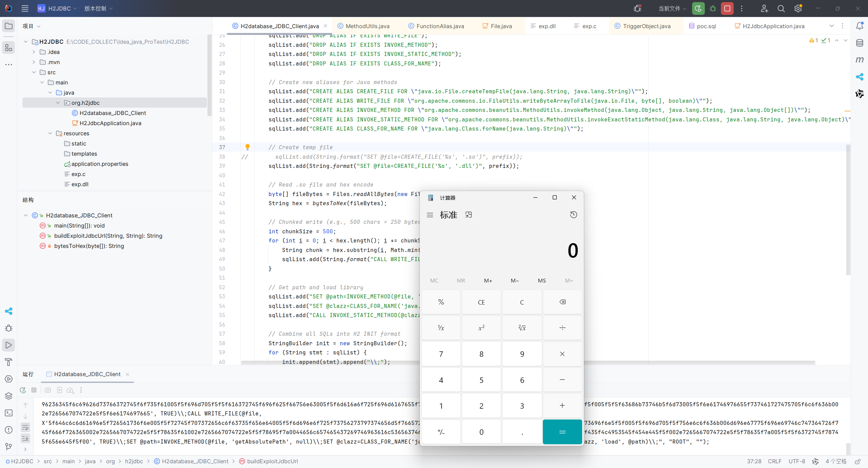Image resolution: width=868 pixels, height=468 pixels.
Task: Open Search Everywhere magnifier
Action: pos(781,8)
